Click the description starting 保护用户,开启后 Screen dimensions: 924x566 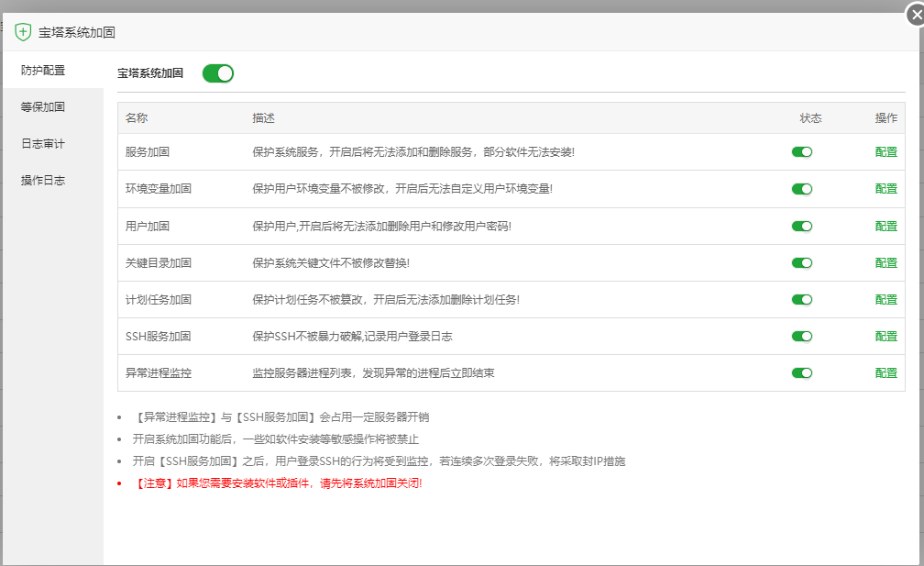(382, 227)
